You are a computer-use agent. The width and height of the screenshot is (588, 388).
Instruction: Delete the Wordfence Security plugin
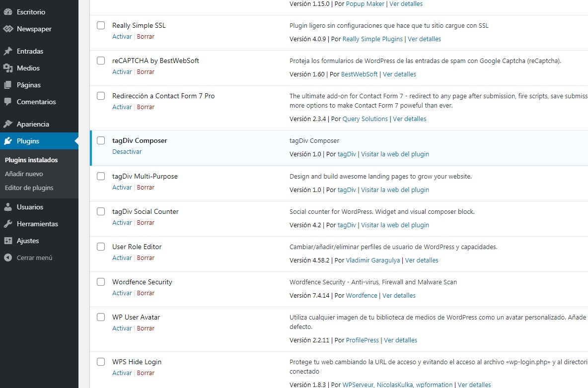click(146, 293)
